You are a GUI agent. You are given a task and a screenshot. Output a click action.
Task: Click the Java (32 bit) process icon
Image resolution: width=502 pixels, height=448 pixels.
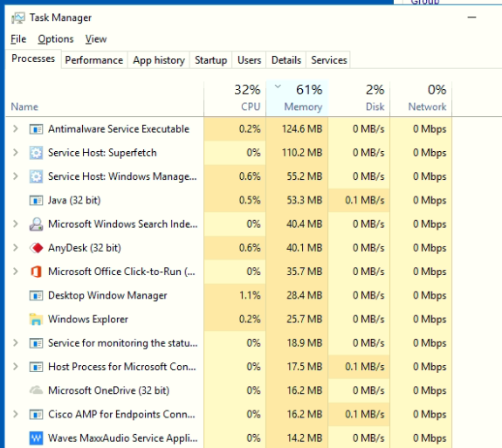coord(36,201)
